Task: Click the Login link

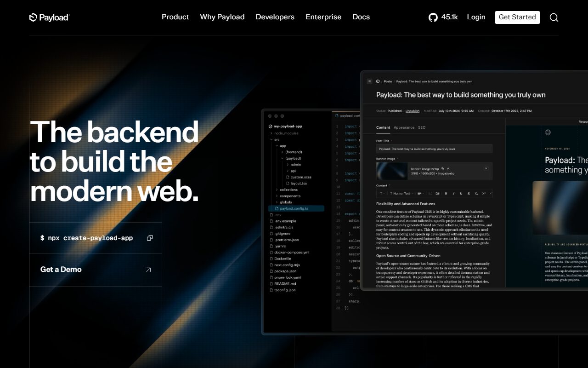Action: click(476, 17)
